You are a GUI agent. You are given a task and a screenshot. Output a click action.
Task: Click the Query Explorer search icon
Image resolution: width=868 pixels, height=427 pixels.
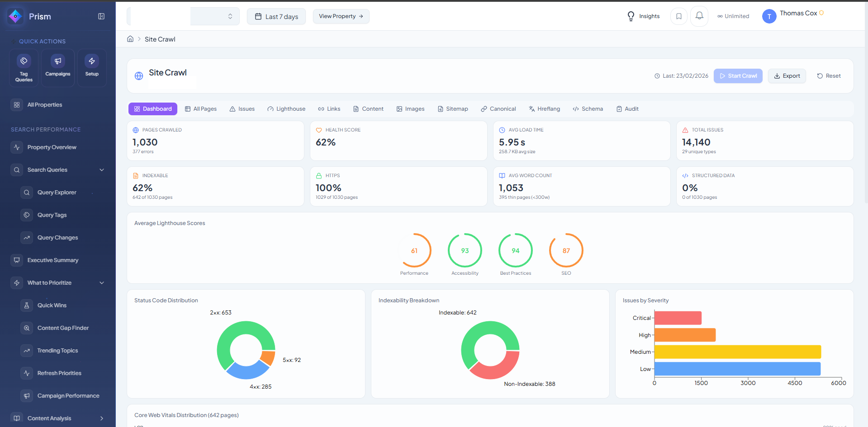27,192
